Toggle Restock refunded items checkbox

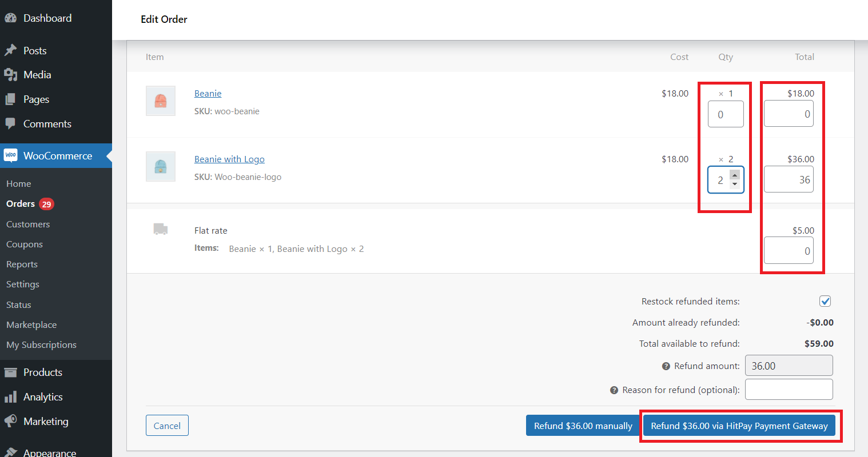coord(825,301)
